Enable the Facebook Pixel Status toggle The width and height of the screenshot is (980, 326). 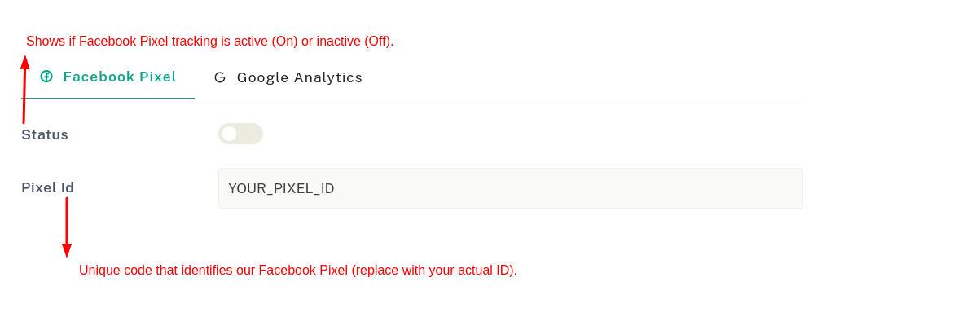click(240, 134)
